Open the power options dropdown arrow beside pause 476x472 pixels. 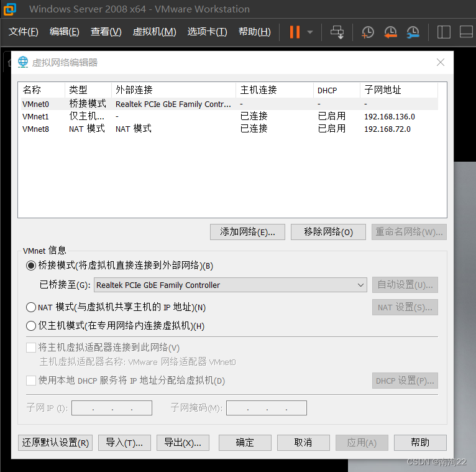pos(310,32)
